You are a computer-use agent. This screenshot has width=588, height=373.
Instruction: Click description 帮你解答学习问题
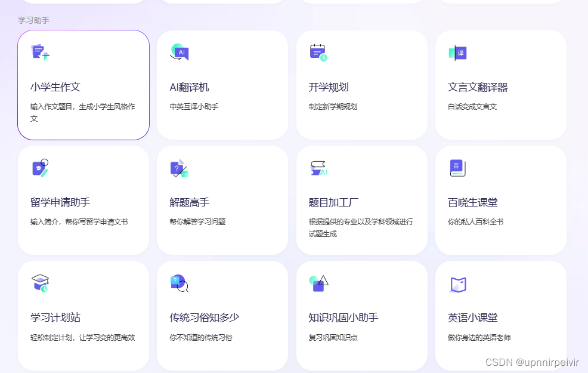197,222
